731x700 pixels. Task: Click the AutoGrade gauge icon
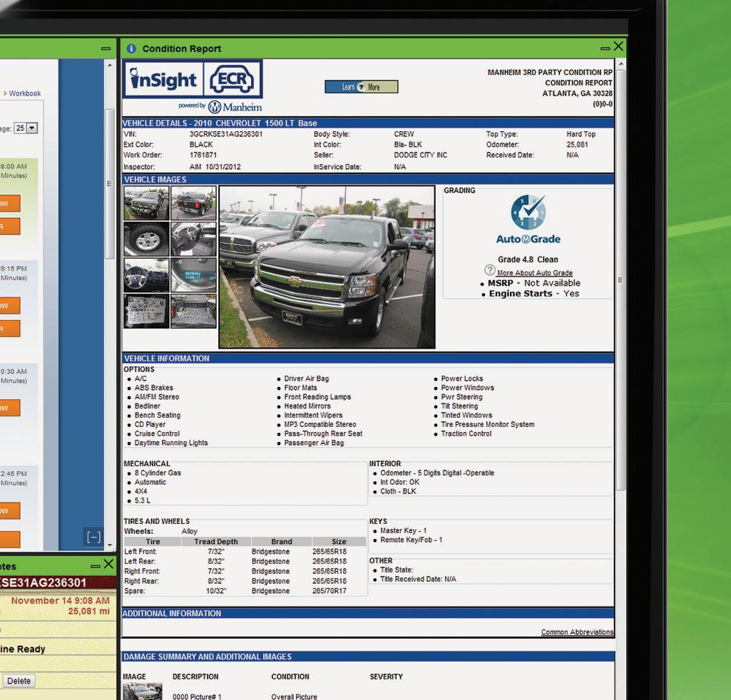tap(528, 212)
